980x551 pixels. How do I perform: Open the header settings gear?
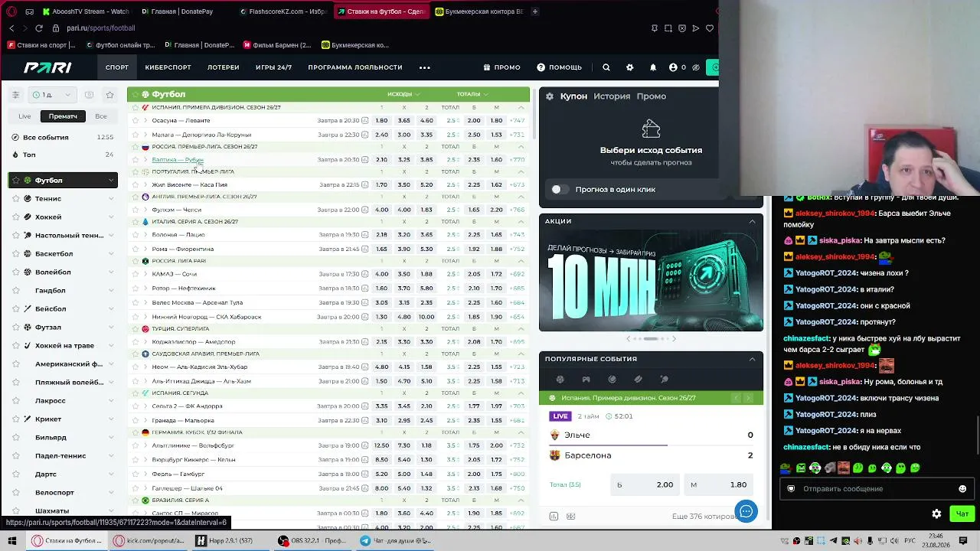629,67
